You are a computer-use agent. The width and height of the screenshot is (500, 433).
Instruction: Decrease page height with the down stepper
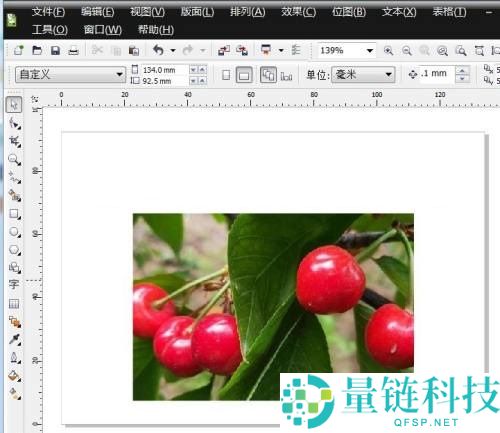(x=193, y=81)
